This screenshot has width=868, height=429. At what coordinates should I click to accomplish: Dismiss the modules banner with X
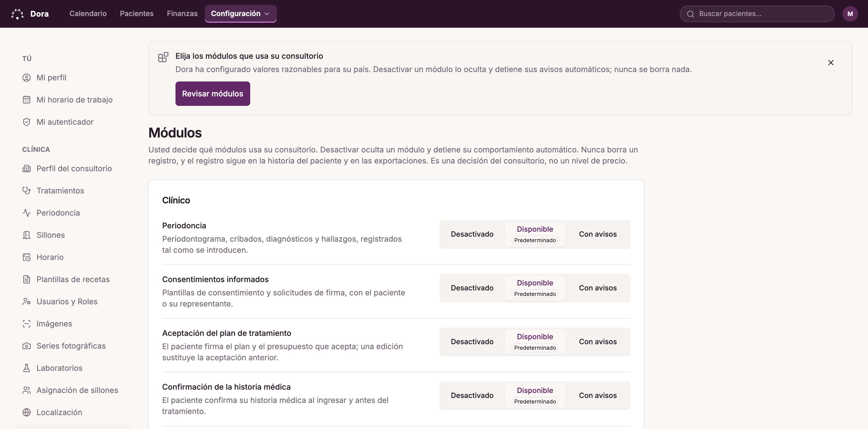831,63
